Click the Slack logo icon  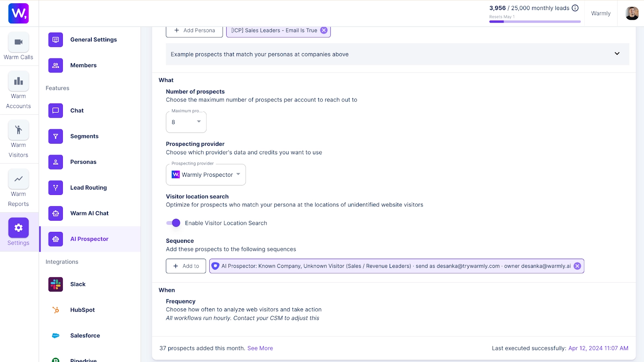(x=56, y=284)
